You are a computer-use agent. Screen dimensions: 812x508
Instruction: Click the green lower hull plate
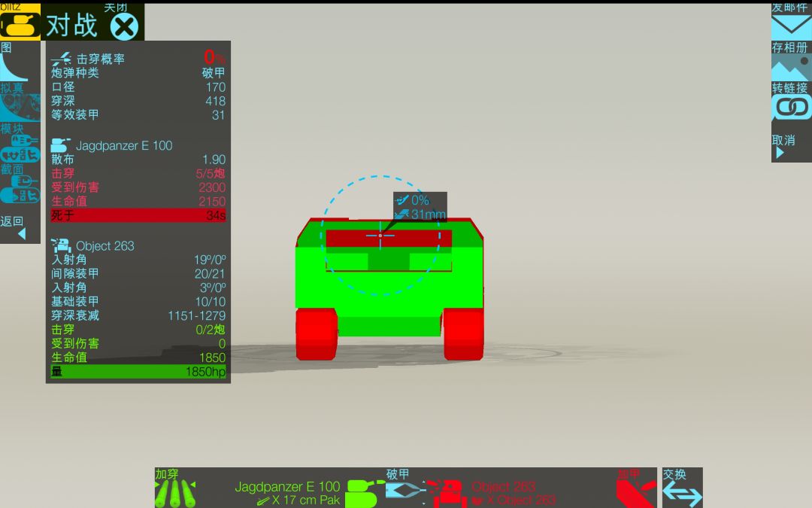[x=389, y=326]
